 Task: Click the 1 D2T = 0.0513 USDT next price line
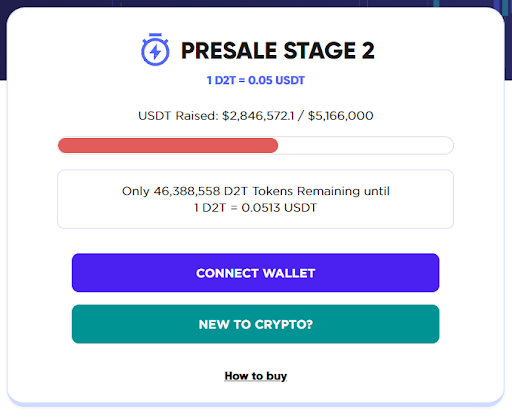pyautogui.click(x=255, y=208)
